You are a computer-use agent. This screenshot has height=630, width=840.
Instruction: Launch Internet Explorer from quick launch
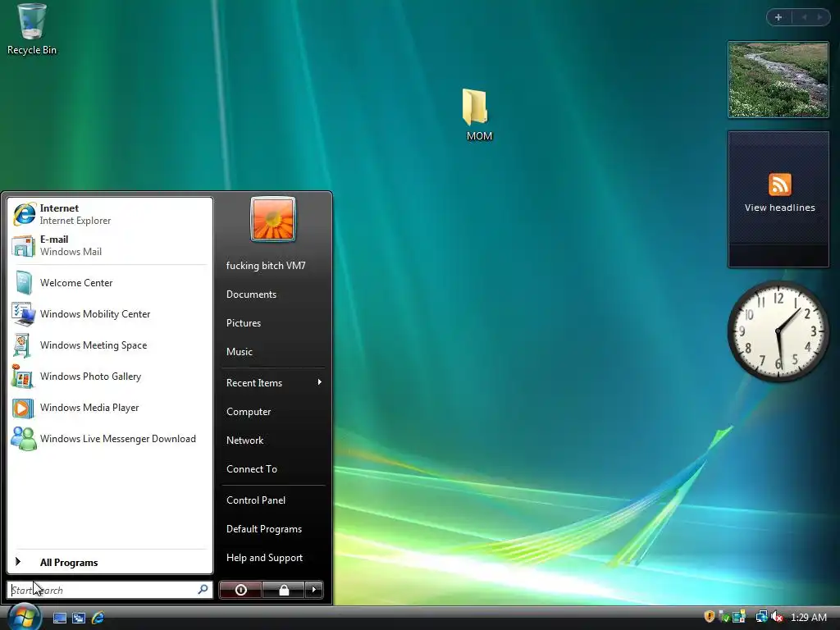click(x=98, y=618)
